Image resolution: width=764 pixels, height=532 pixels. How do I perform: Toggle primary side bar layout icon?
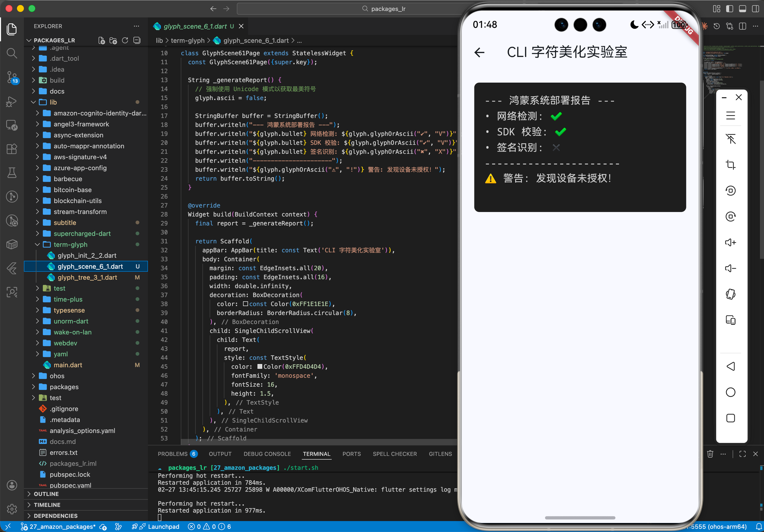tap(729, 9)
